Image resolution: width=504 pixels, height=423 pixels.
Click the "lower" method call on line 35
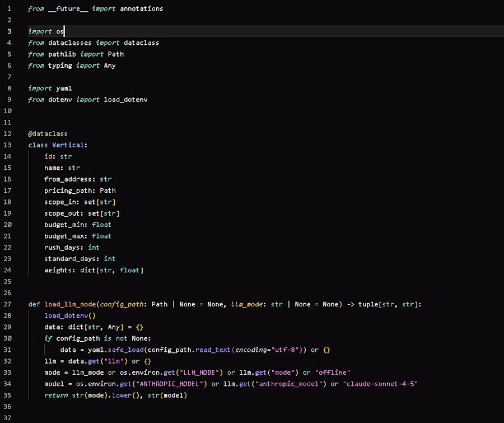click(122, 395)
